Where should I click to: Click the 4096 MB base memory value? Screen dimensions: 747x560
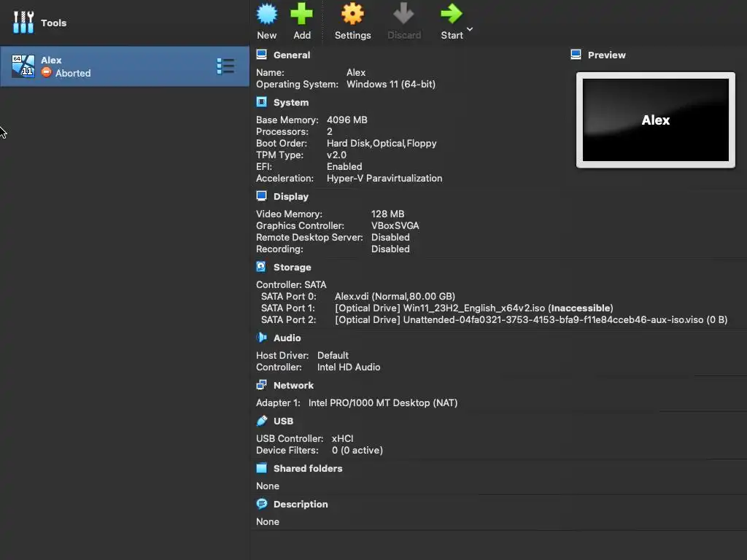click(347, 120)
